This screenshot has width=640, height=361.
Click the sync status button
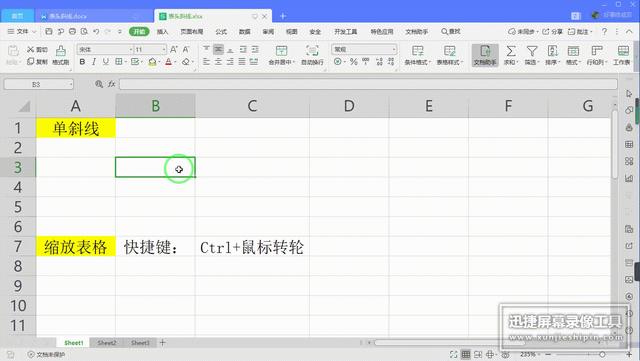click(x=522, y=31)
